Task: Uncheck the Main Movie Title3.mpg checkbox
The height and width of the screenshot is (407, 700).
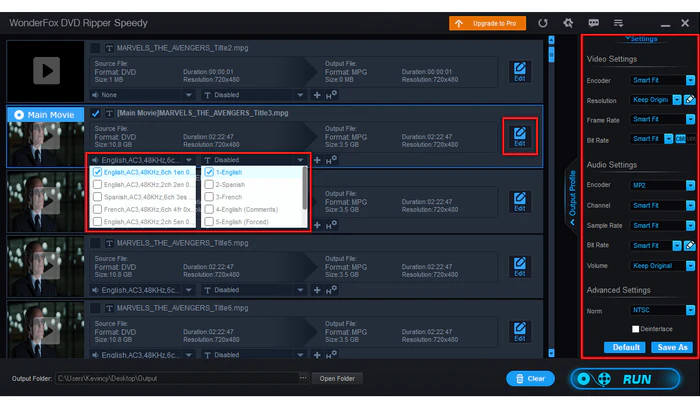Action: coord(95,113)
